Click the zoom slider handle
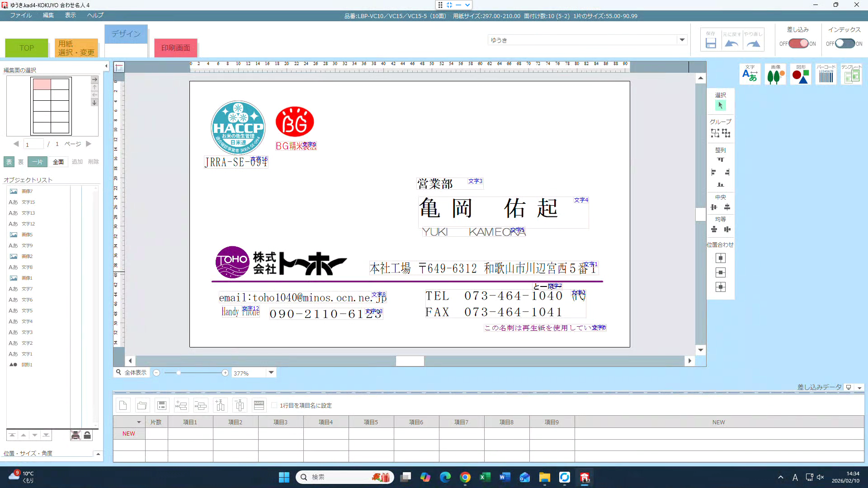Image resolution: width=868 pixels, height=488 pixels. [x=179, y=373]
